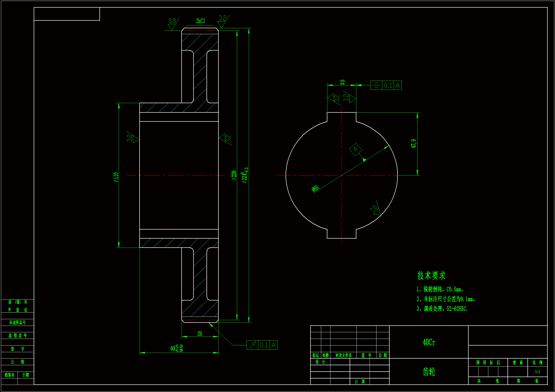Click the Ø85 diameter dimension text
555x392 pixels.
coord(315,189)
